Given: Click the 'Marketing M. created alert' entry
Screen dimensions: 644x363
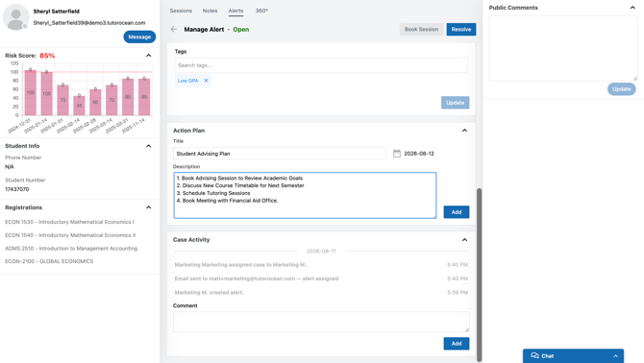Looking at the screenshot, I should tap(209, 293).
